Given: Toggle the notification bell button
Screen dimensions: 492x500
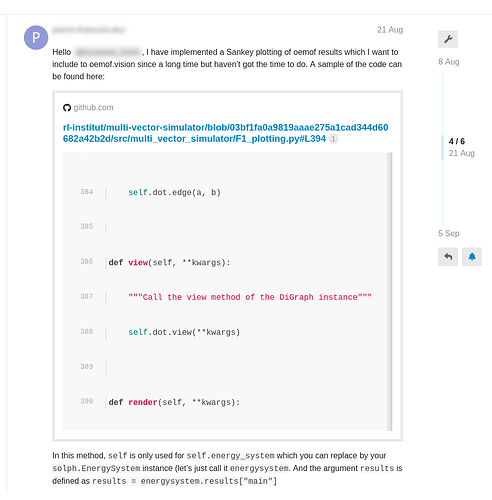Looking at the screenshot, I should click(x=472, y=257).
